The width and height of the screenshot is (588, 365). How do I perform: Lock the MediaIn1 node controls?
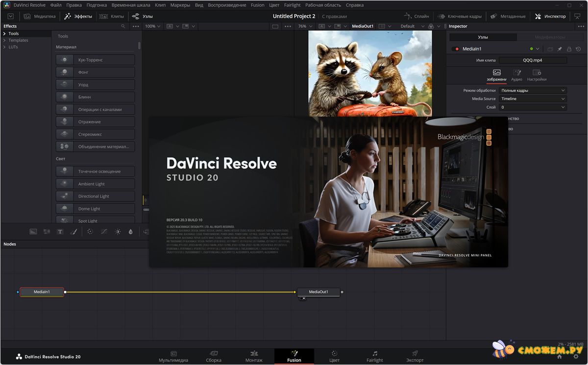(569, 49)
